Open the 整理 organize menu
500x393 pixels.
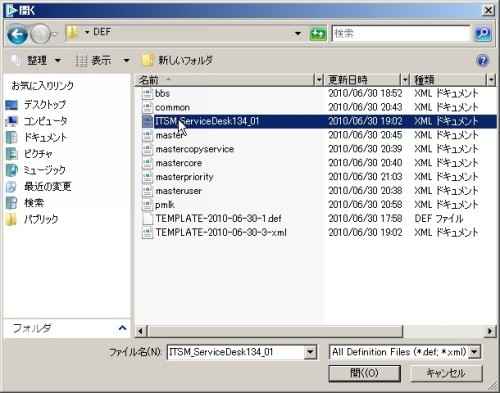(x=36, y=61)
